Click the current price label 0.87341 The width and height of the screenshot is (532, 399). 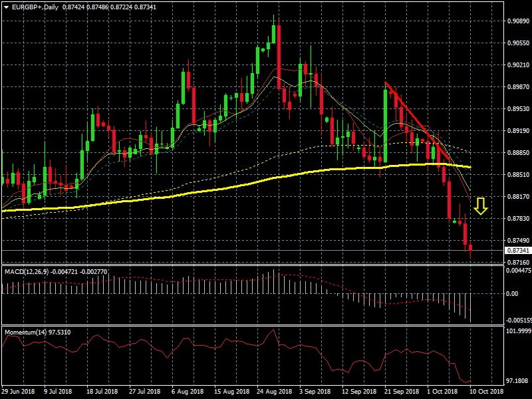click(517, 251)
